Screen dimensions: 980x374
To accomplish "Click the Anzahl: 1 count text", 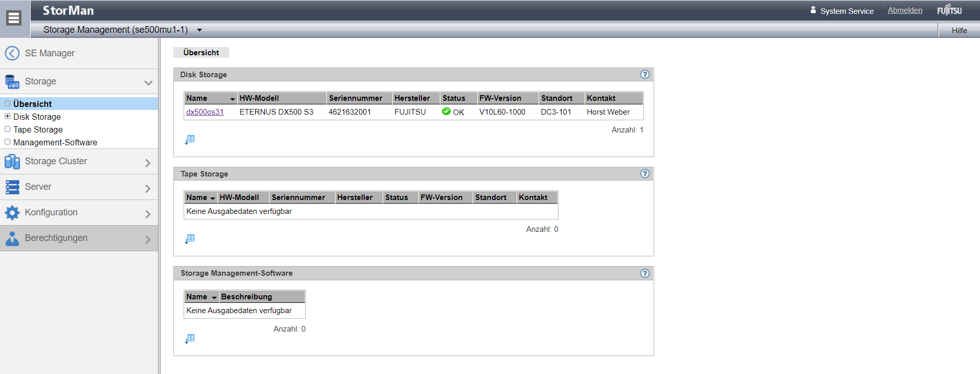I will [627, 130].
